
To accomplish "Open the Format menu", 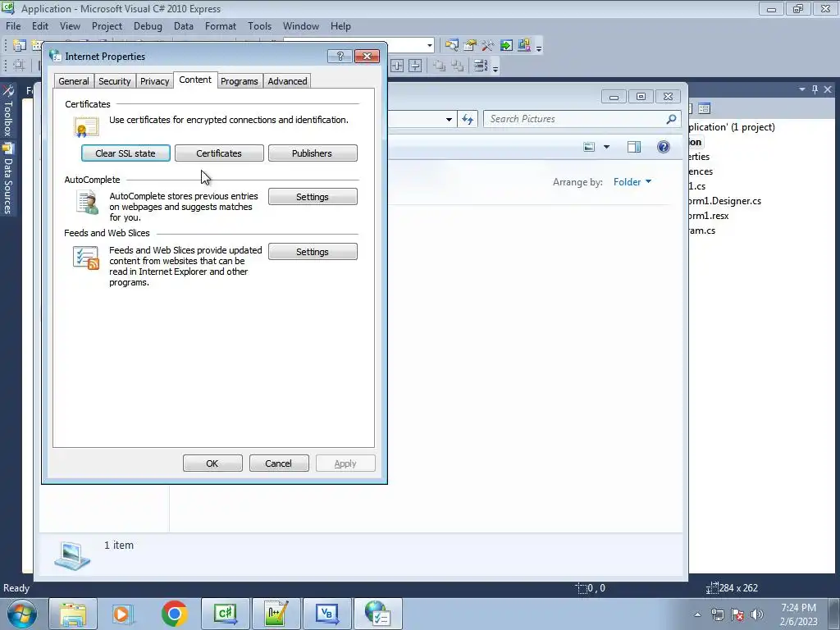I will [220, 25].
